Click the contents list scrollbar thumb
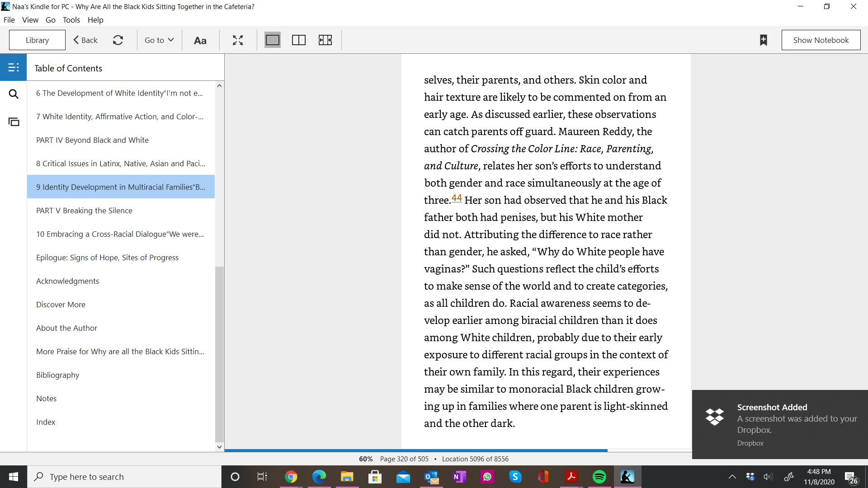The height and width of the screenshot is (488, 868). [219, 354]
